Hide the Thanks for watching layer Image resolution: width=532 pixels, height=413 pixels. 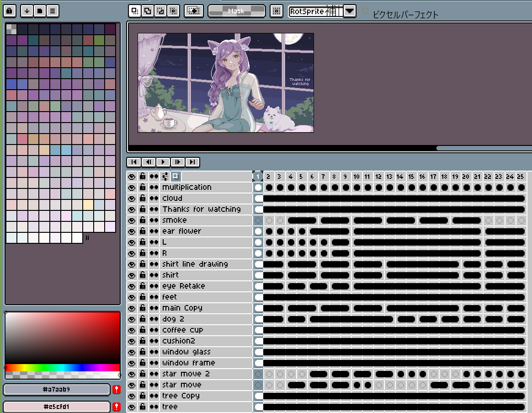click(x=132, y=209)
